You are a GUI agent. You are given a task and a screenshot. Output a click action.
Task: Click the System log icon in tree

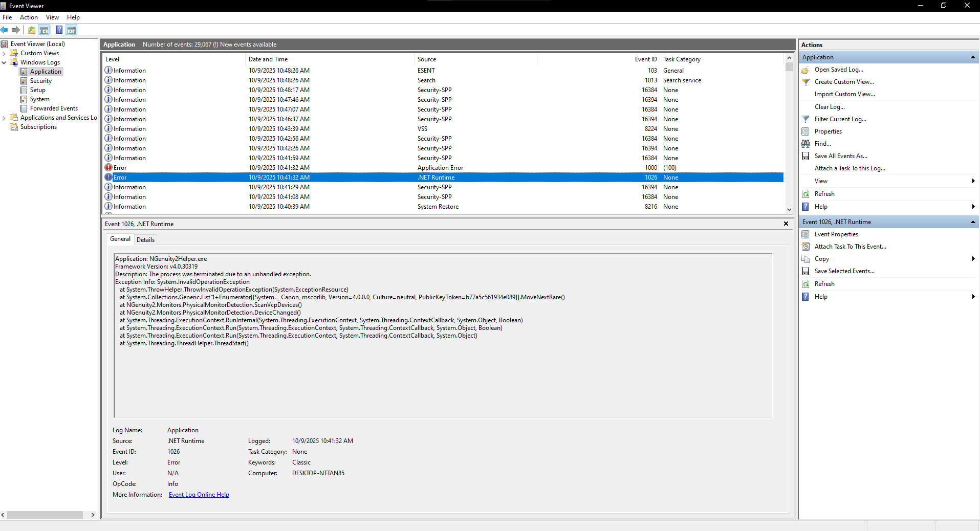[x=24, y=99]
